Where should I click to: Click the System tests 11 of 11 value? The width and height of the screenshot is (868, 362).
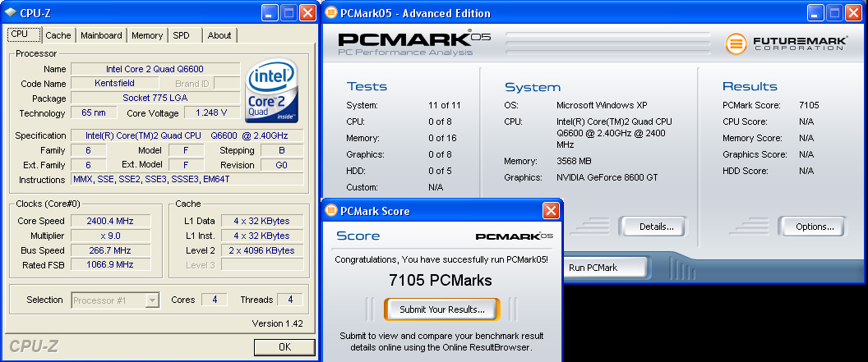[x=445, y=105]
